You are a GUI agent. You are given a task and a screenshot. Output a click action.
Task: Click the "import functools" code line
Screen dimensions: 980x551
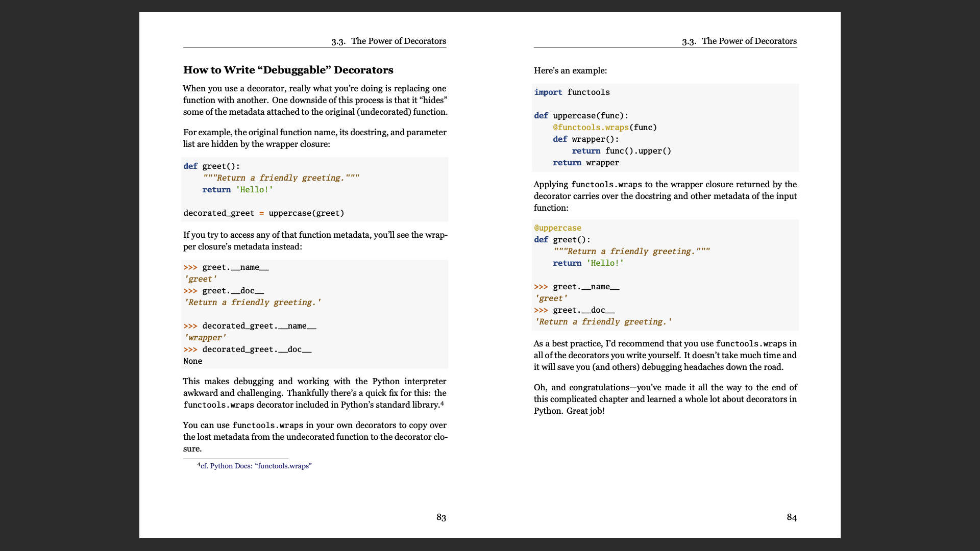coord(572,92)
